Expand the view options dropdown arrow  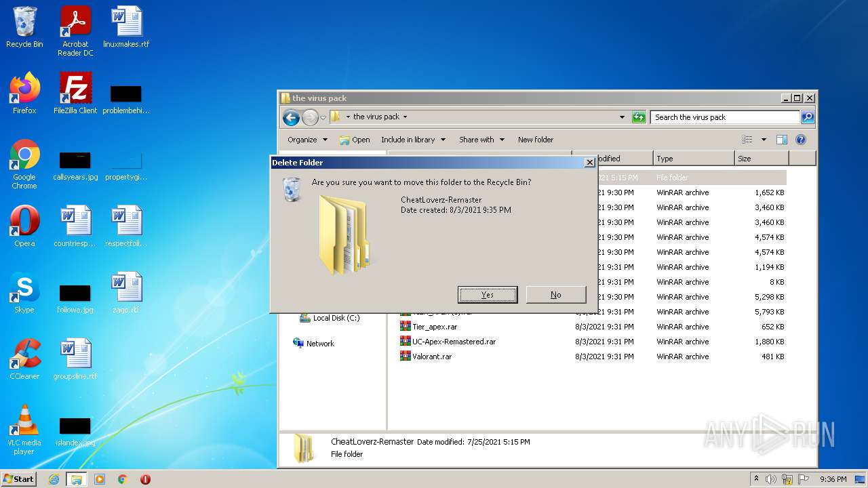point(764,140)
